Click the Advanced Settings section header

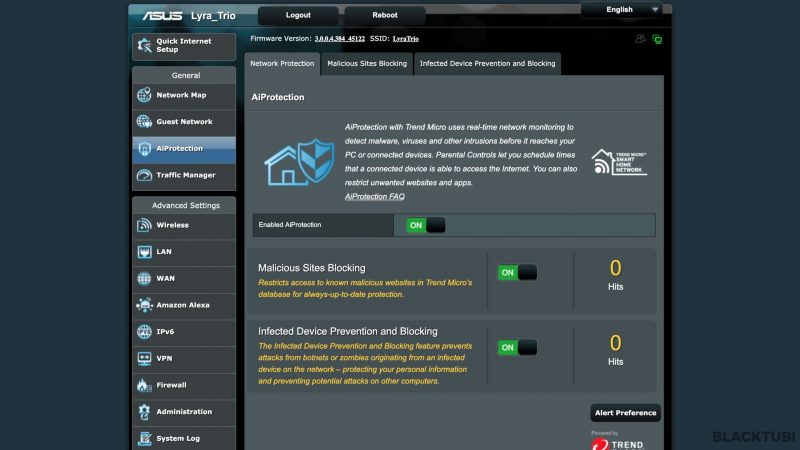186,206
